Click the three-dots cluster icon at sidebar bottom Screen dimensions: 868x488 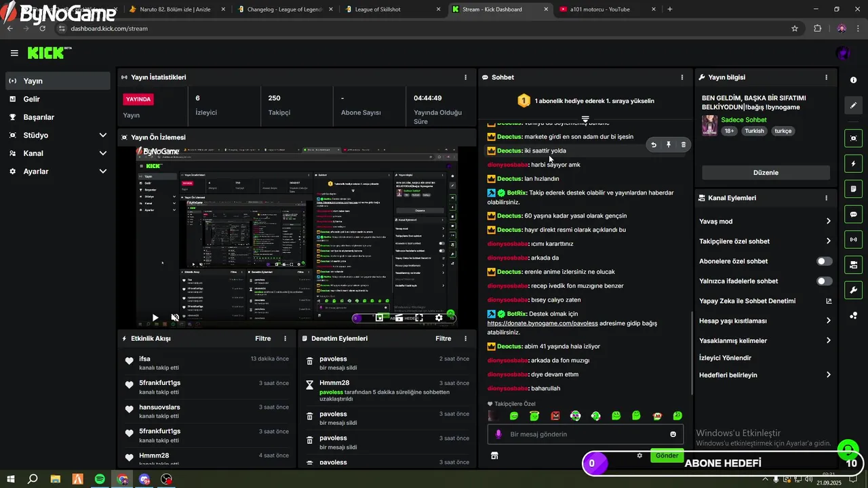(853, 315)
